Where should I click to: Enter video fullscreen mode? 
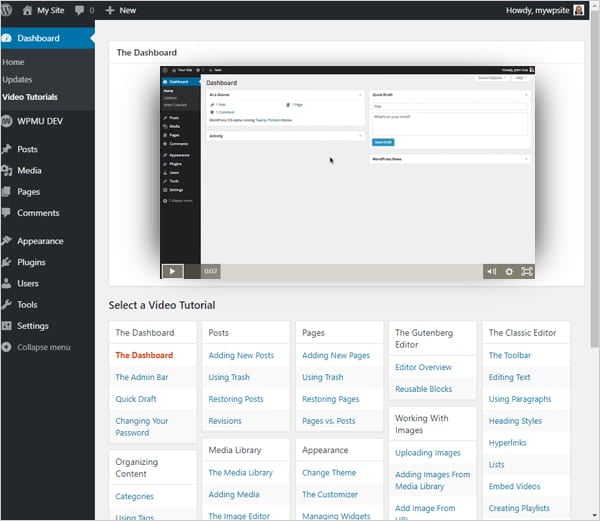click(527, 272)
